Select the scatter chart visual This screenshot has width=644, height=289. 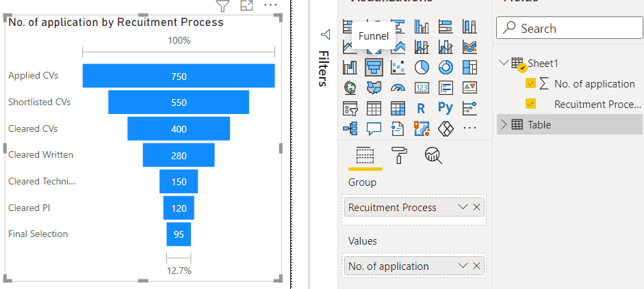pyautogui.click(x=398, y=67)
